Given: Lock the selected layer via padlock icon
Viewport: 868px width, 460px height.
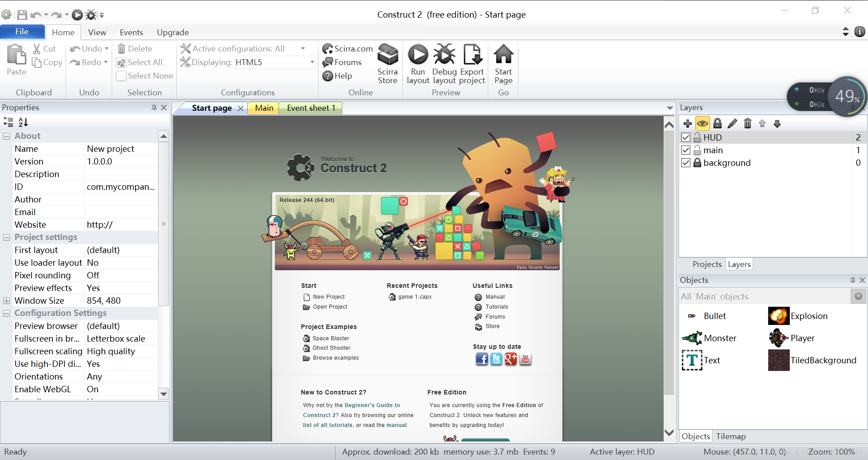Looking at the screenshot, I should (717, 123).
